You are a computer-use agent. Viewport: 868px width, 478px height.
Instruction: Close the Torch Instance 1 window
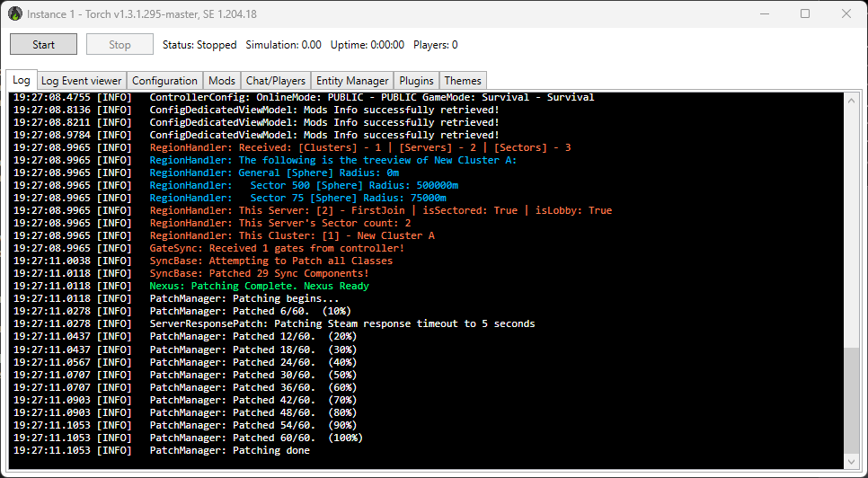click(846, 13)
